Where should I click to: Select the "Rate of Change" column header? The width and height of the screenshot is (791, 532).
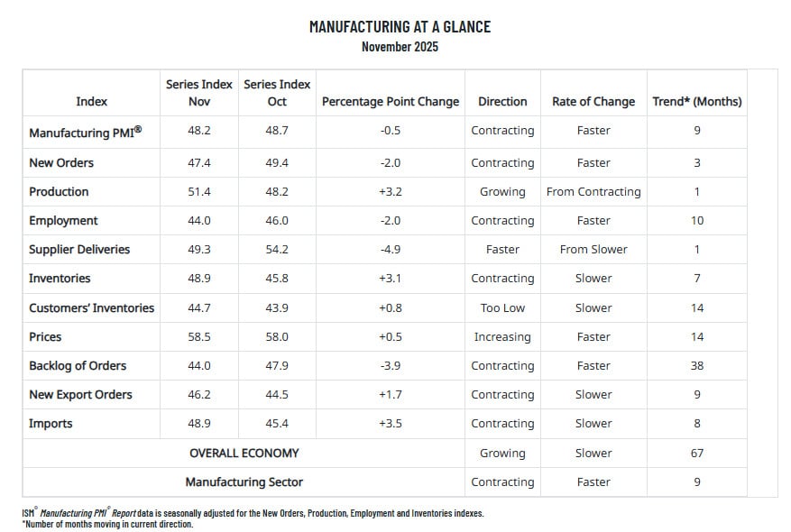click(x=593, y=102)
